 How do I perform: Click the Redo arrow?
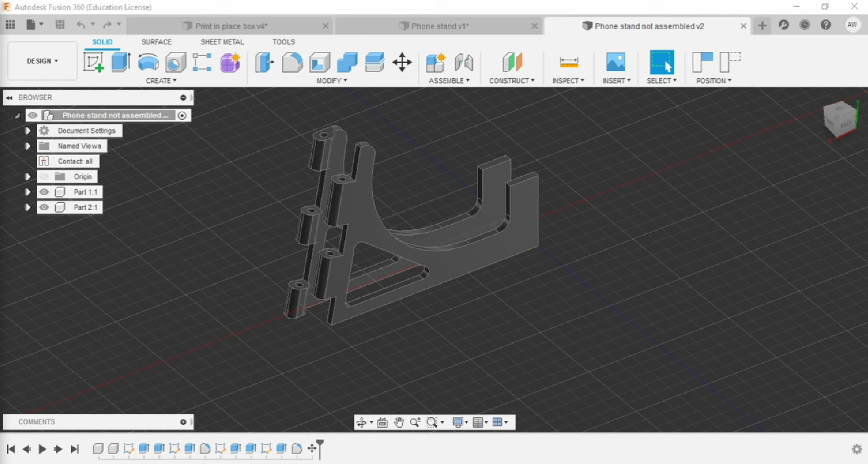(107, 25)
